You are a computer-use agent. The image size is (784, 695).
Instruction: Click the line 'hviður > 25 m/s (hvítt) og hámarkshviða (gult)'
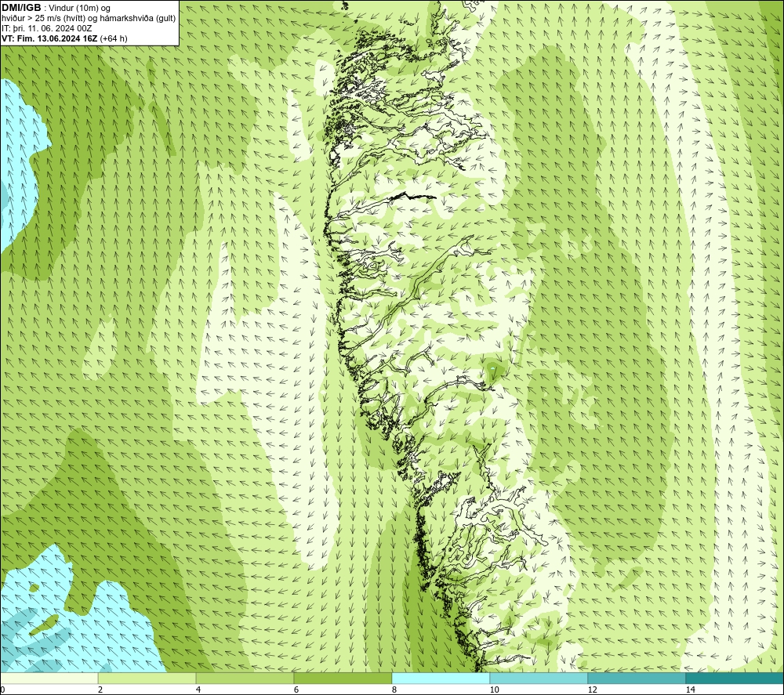[x=89, y=18]
